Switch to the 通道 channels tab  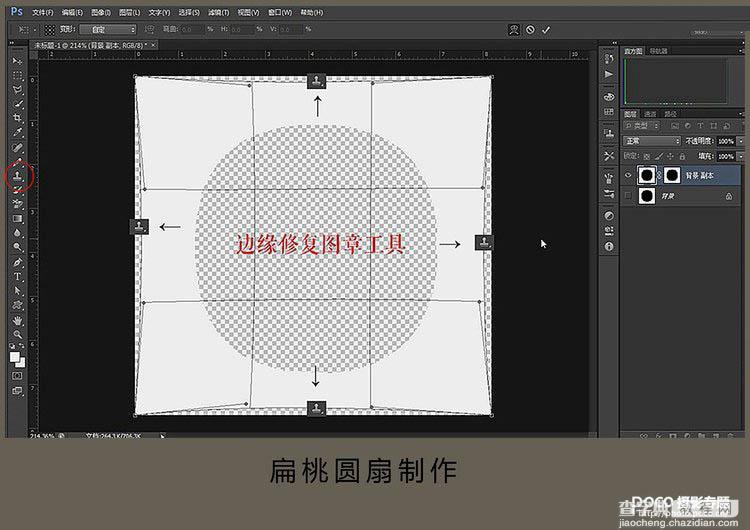[x=651, y=114]
